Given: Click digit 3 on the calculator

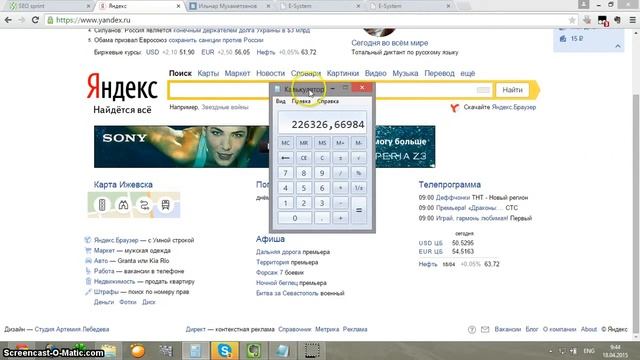Looking at the screenshot, I should 322,203.
